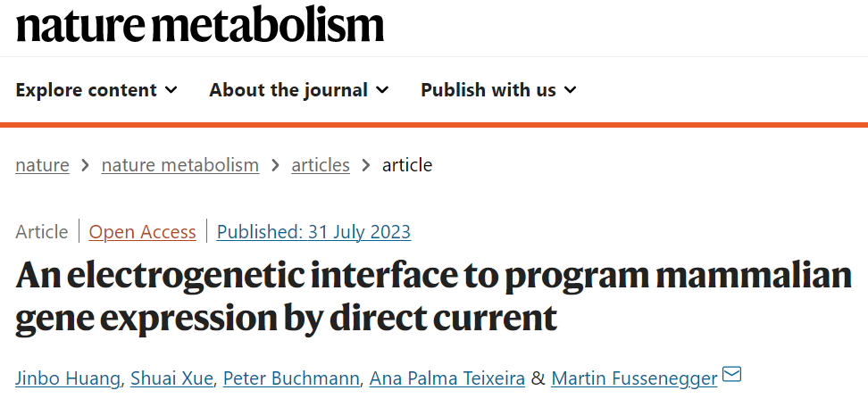Click the current 'article' breadcrumb text
The height and width of the screenshot is (407, 868).
click(407, 165)
